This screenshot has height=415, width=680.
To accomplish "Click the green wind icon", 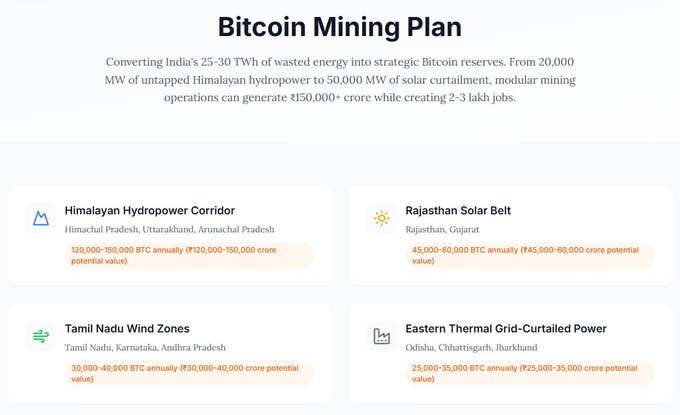I will pos(41,336).
